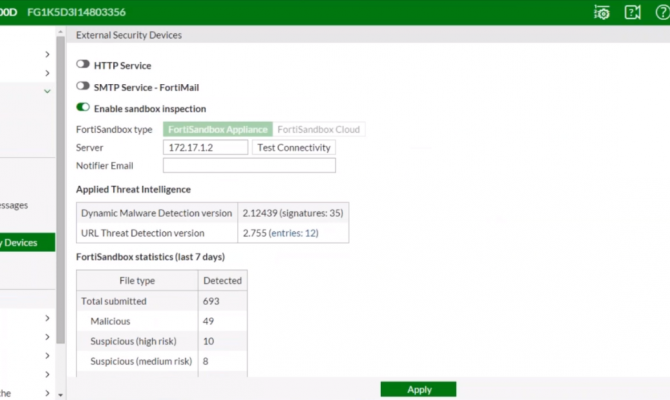Click the Detected column header
This screenshot has height=400, width=670.
[x=223, y=281]
